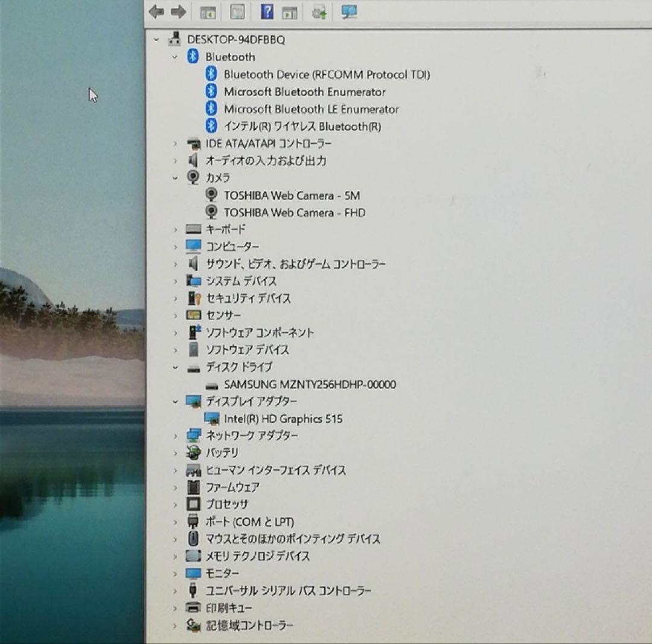Screen dimensions: 652x644
Task: Click the Action pane toolbar button beside Help
Action: click(290, 13)
